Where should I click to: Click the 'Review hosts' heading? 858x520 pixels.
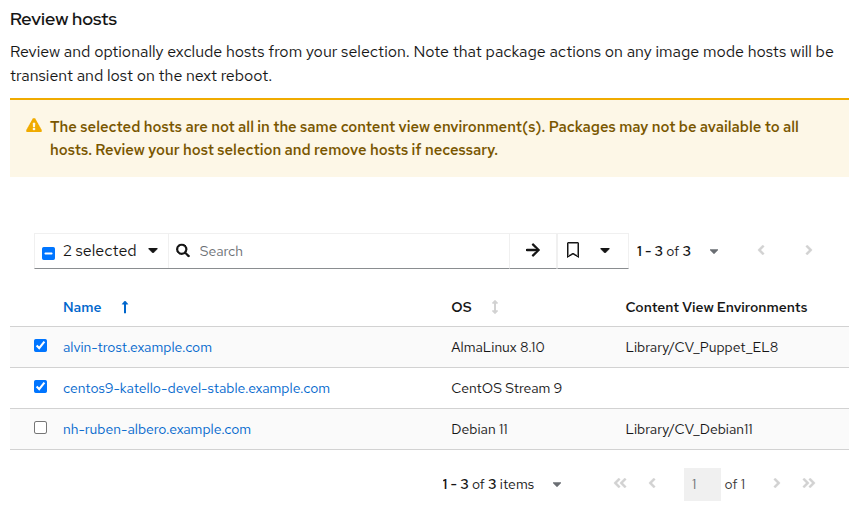tap(63, 19)
